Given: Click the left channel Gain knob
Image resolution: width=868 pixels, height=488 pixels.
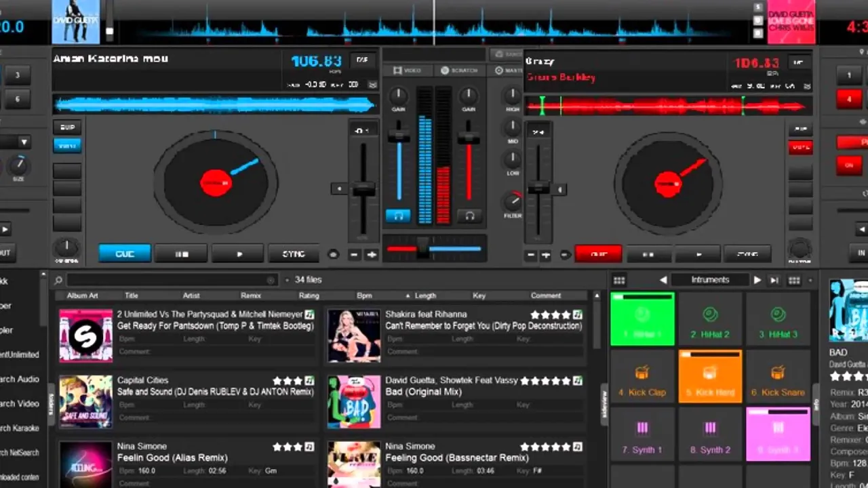Looking at the screenshot, I should (399, 95).
